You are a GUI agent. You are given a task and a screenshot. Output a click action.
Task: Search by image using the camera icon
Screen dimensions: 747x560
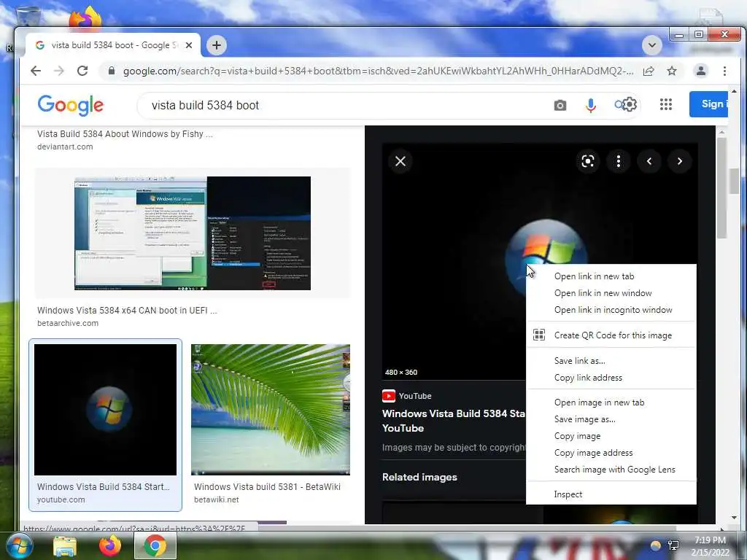(x=560, y=105)
